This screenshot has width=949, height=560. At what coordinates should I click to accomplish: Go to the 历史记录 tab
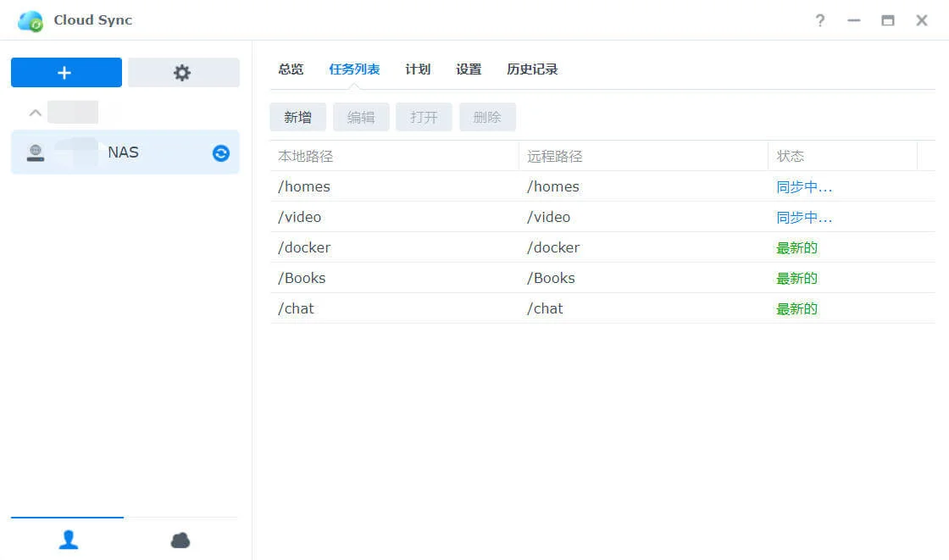(532, 69)
